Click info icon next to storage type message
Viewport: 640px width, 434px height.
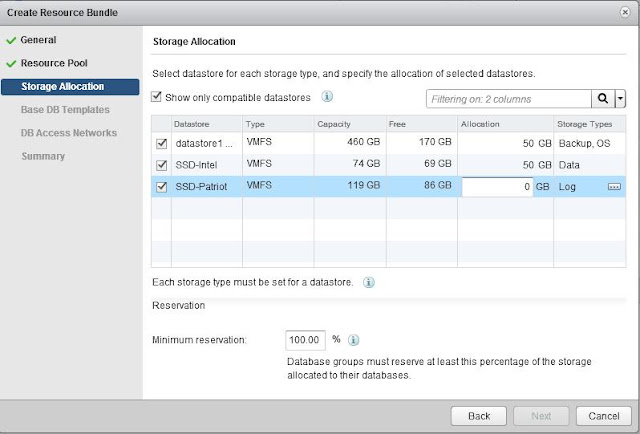pyautogui.click(x=369, y=282)
